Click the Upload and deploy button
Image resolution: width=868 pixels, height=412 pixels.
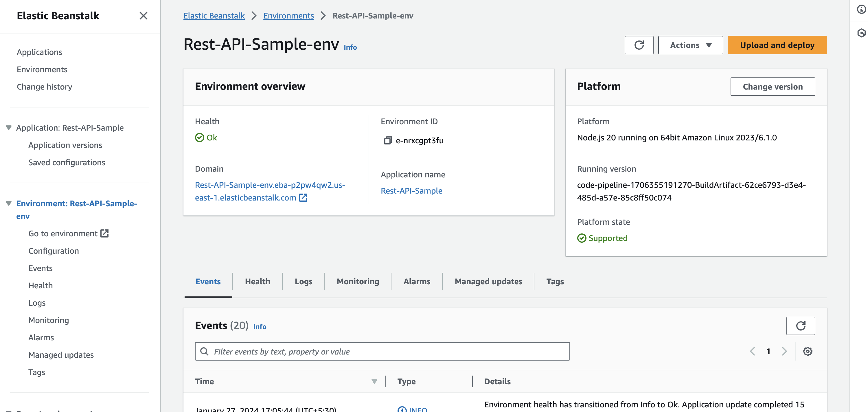click(x=777, y=45)
